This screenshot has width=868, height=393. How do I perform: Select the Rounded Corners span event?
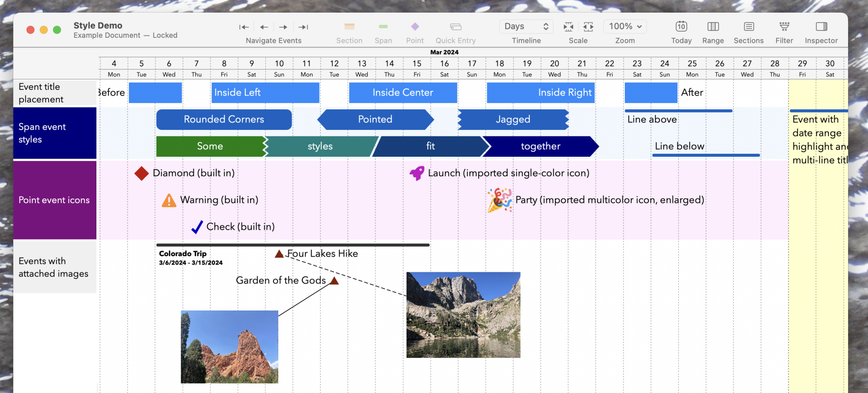click(x=224, y=119)
